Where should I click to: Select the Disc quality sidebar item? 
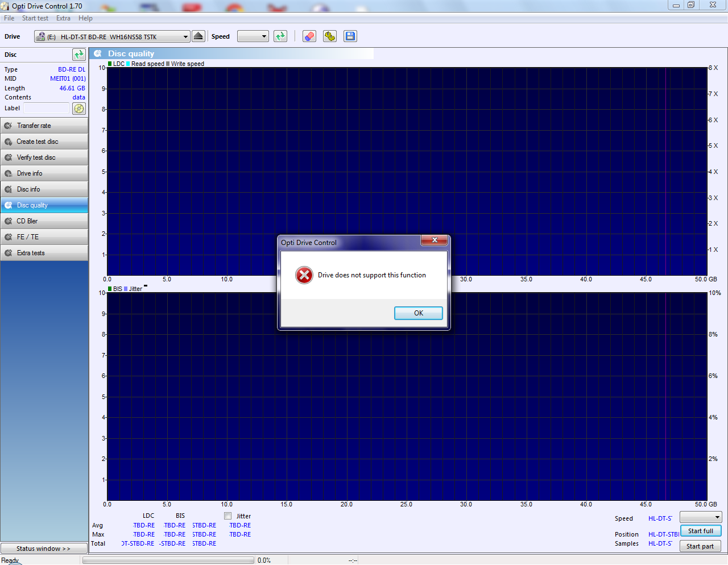click(44, 205)
